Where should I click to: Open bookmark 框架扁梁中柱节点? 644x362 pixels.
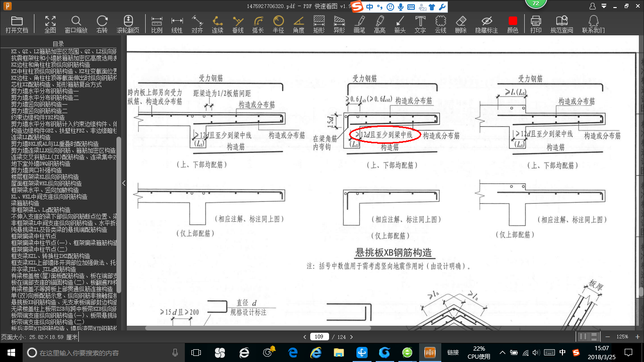click(34, 236)
